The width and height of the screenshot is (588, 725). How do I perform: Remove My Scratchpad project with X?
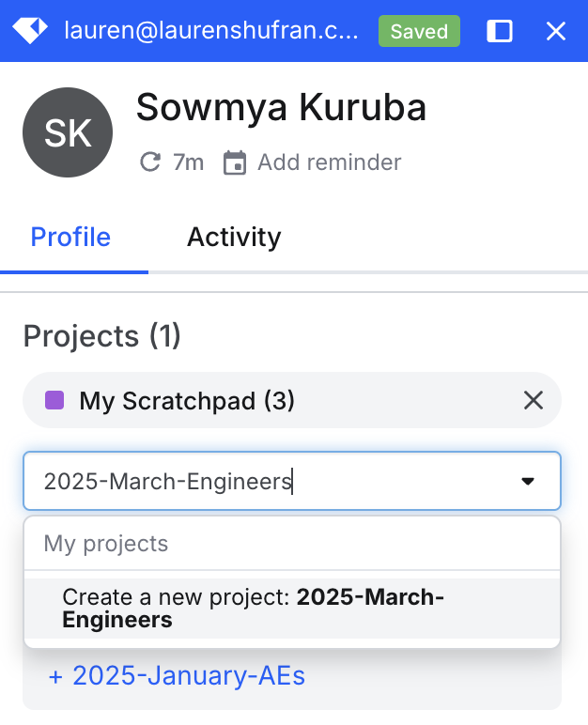pyautogui.click(x=534, y=401)
